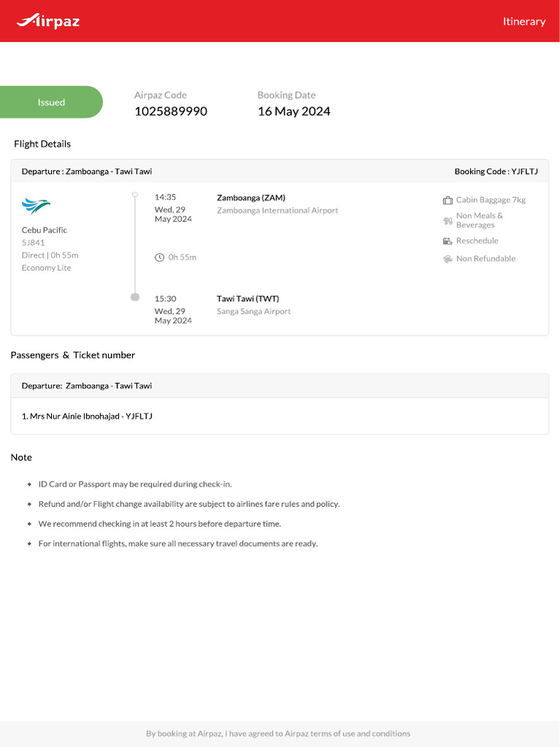
Task: Click the departure point circle on timeline
Action: [135, 194]
